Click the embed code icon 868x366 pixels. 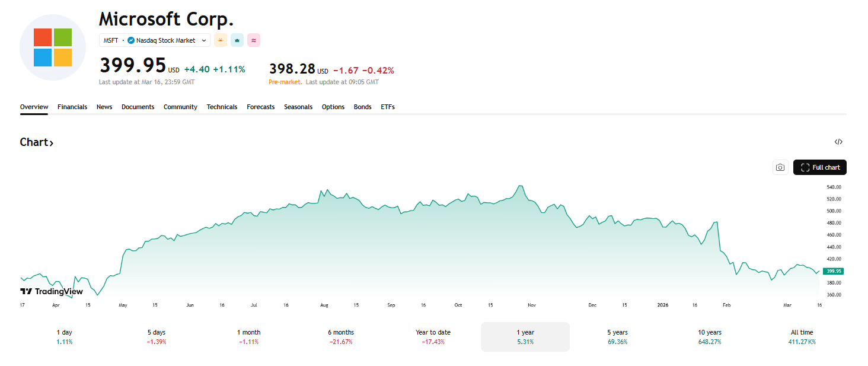point(838,142)
